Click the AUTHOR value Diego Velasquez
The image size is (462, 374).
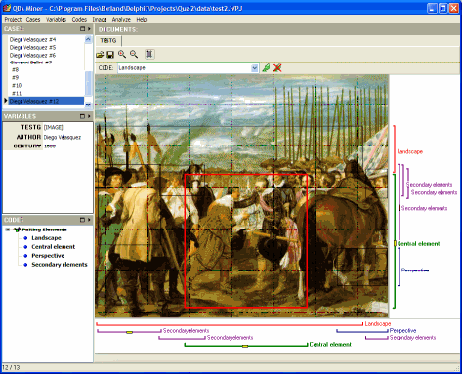62,137
